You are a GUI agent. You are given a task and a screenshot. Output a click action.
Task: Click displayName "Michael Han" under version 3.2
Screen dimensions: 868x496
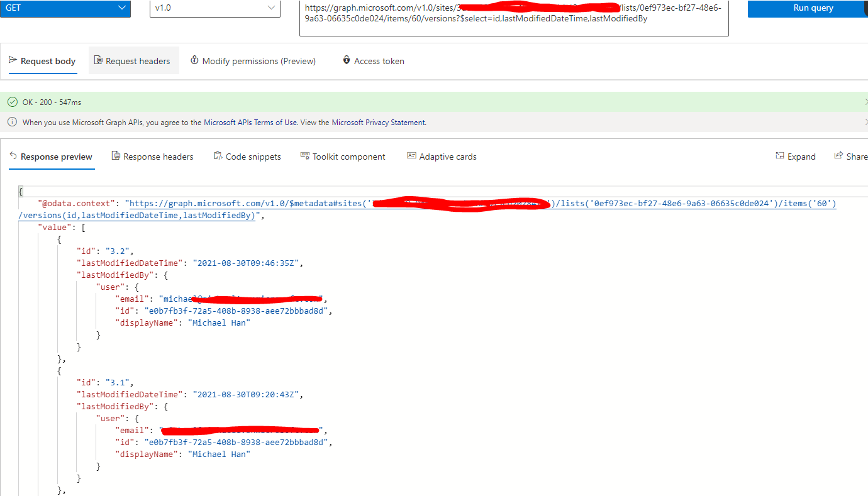coord(219,322)
